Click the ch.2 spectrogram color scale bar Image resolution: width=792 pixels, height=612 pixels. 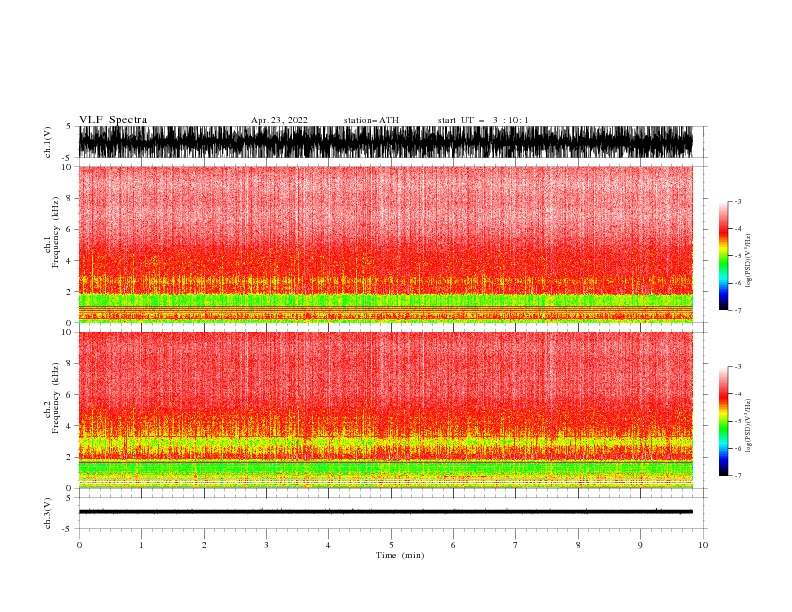[723, 421]
